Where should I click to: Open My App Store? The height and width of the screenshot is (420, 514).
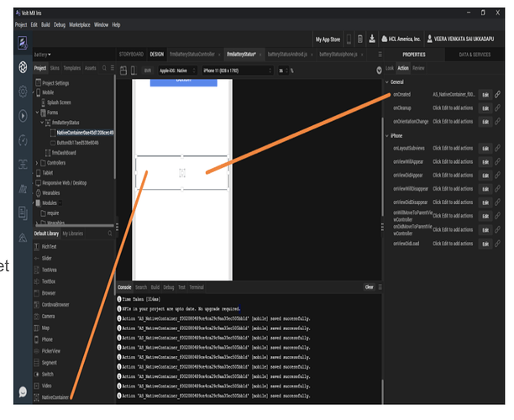tap(328, 39)
